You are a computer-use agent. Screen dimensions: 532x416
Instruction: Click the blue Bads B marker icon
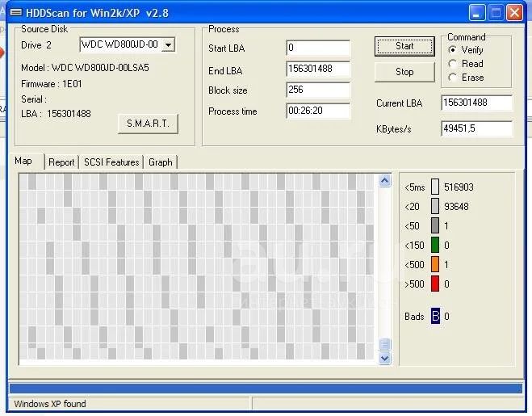click(435, 316)
